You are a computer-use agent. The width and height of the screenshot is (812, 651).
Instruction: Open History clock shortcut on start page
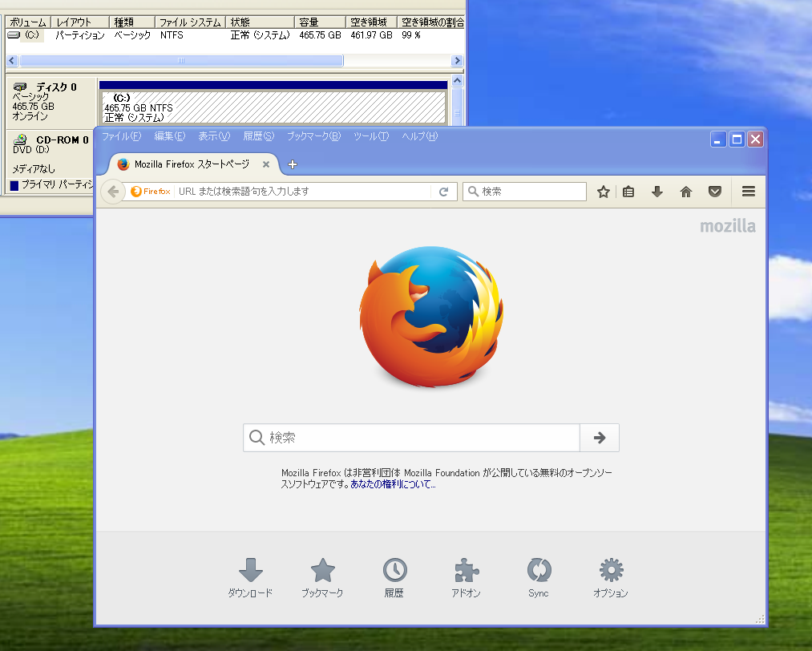(x=394, y=577)
